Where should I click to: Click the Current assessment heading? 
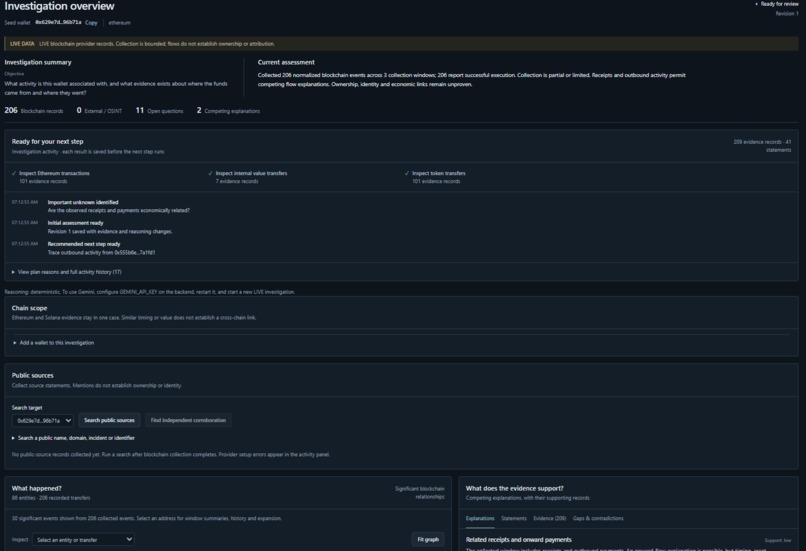coord(286,62)
